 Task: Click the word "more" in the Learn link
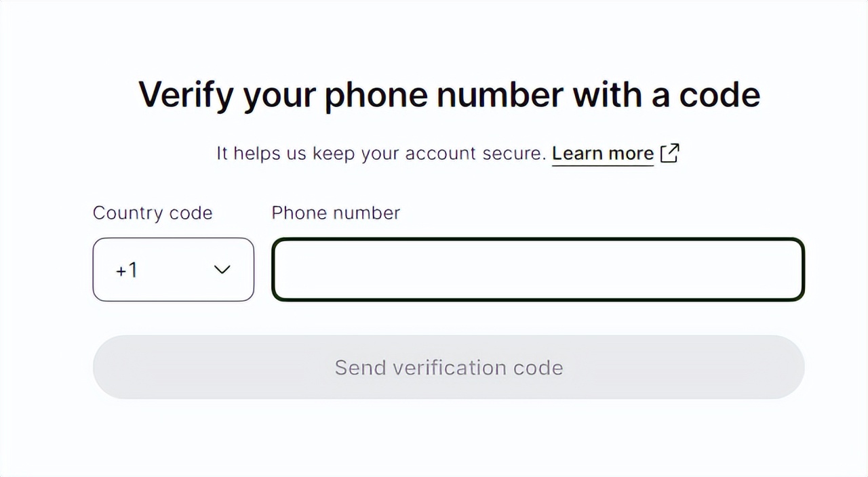[x=631, y=154]
